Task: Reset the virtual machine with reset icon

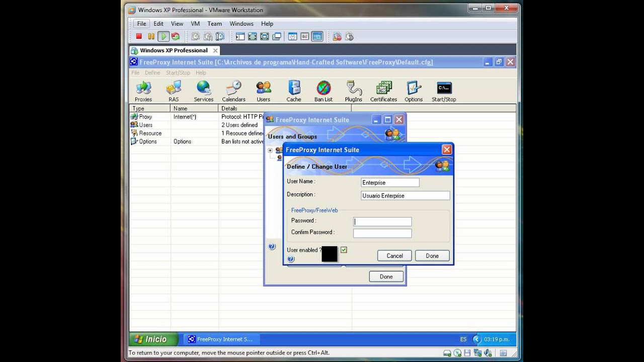Action: (175, 36)
